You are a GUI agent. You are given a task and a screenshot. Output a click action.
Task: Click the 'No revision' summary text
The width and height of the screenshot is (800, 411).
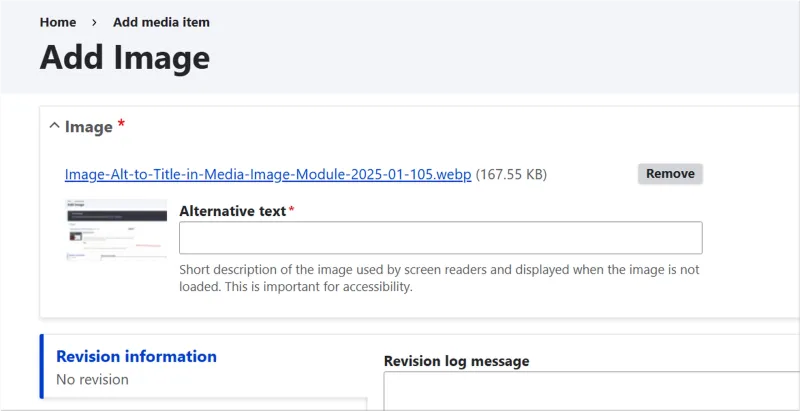pos(92,379)
